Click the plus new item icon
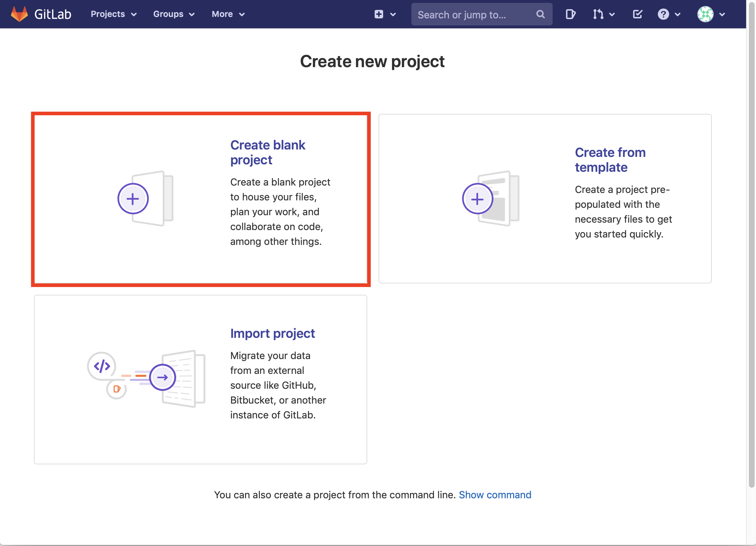 (379, 14)
